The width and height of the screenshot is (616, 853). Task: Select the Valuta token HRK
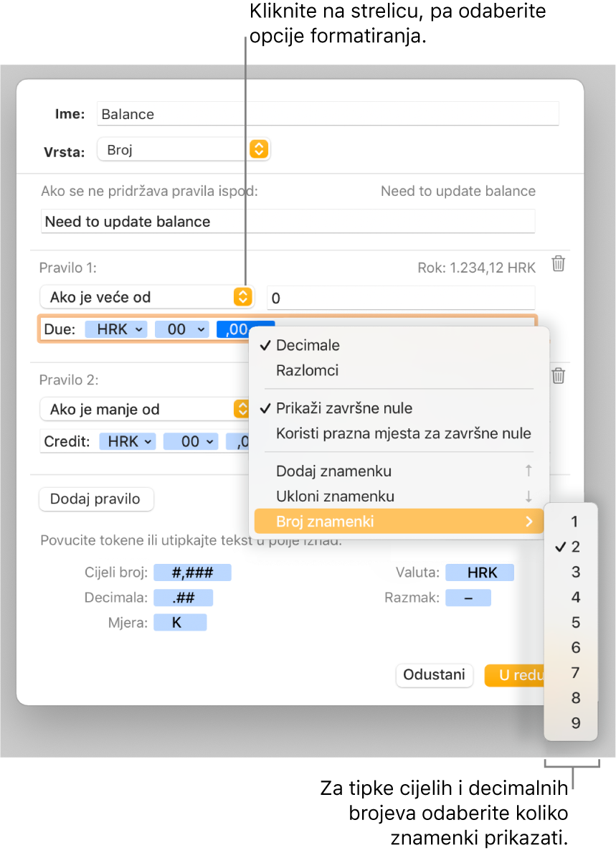pos(480,572)
